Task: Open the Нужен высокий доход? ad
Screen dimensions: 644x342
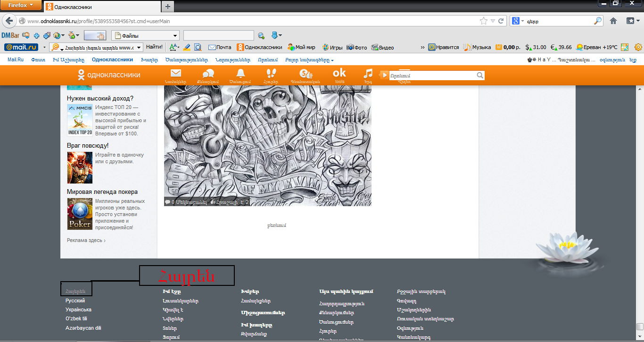Action: tap(100, 98)
